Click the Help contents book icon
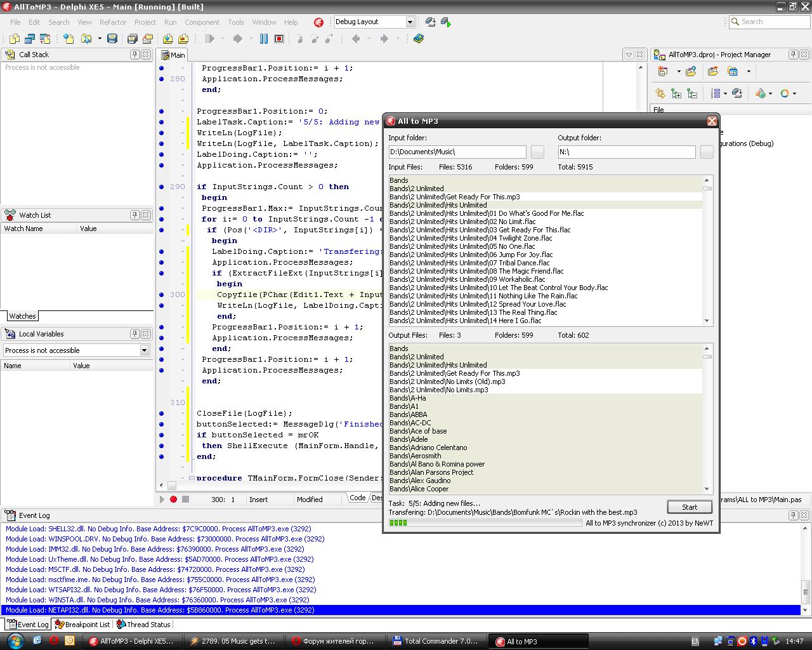This screenshot has height=650, width=812. 419,39
